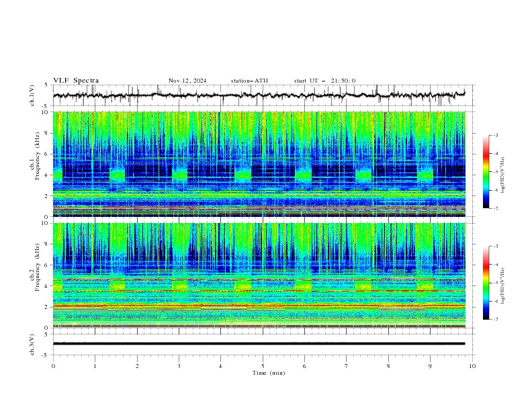Click time axis tick label "3"

point(179,366)
